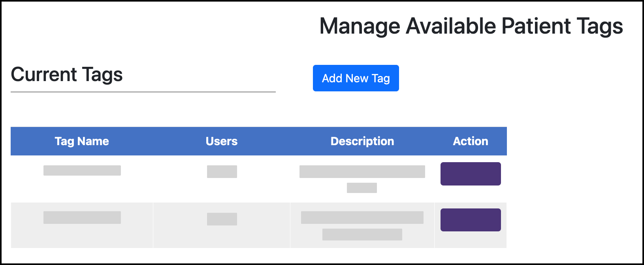Click the word Tags in the Current Tags heading
Viewport: 644px width, 265px height.
102,75
